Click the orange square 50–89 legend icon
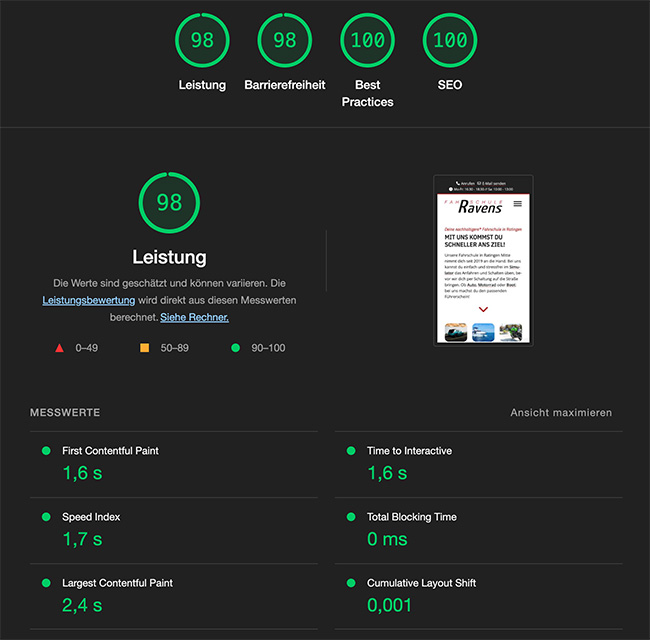The width and height of the screenshot is (650, 640). click(144, 348)
